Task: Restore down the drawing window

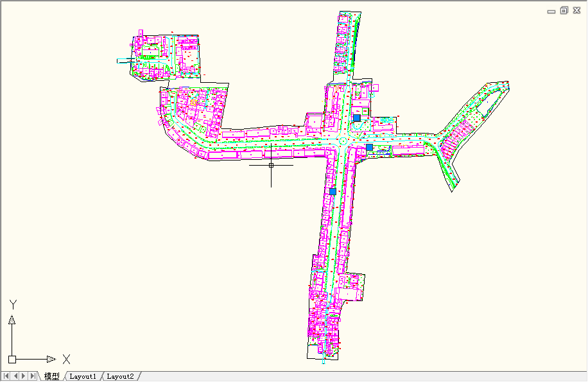Action: [x=564, y=10]
